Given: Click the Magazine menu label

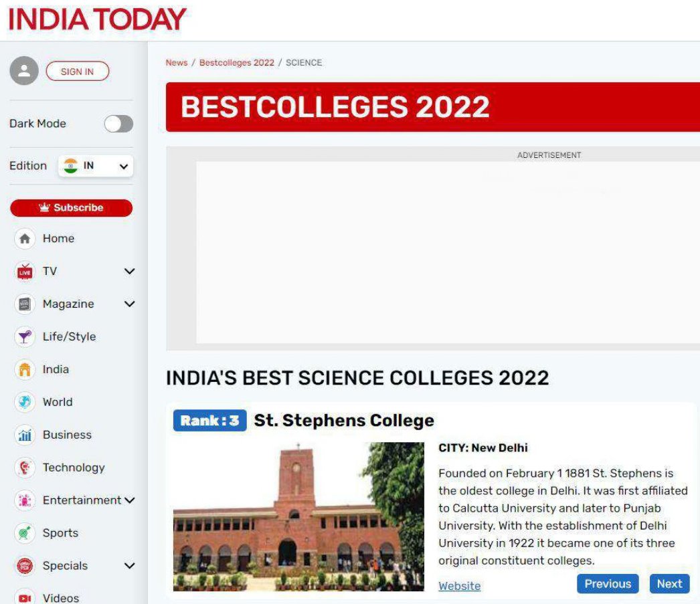Looking at the screenshot, I should 68,304.
